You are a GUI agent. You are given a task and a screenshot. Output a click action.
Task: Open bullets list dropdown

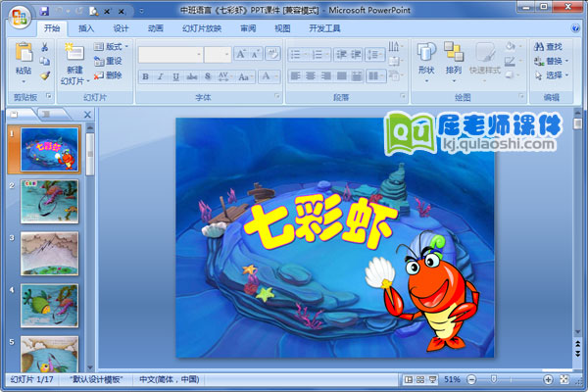[299, 55]
